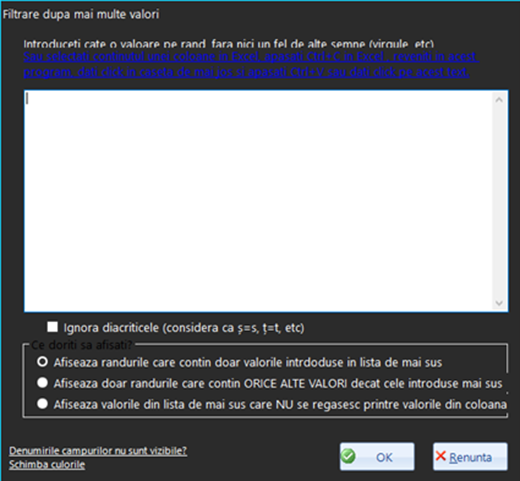The height and width of the screenshot is (481, 520).
Task: Click the 'Ce doriti sa afisati?' group label
Action: click(82, 345)
